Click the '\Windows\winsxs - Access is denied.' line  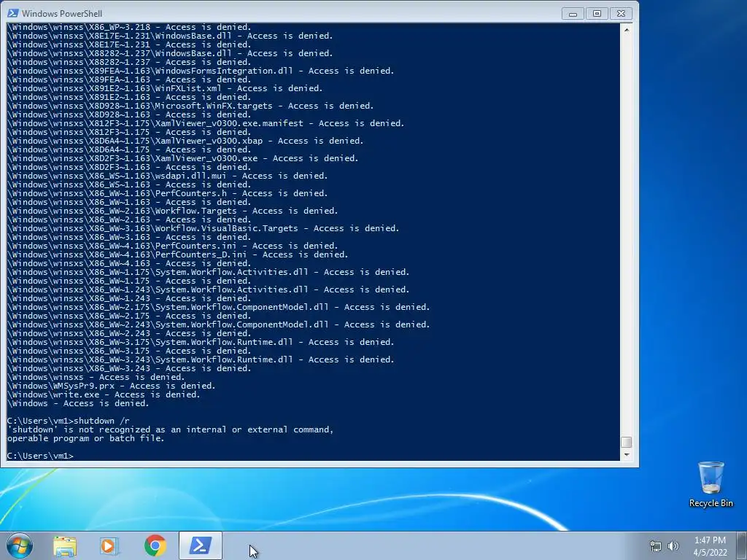pyautogui.click(x=96, y=377)
